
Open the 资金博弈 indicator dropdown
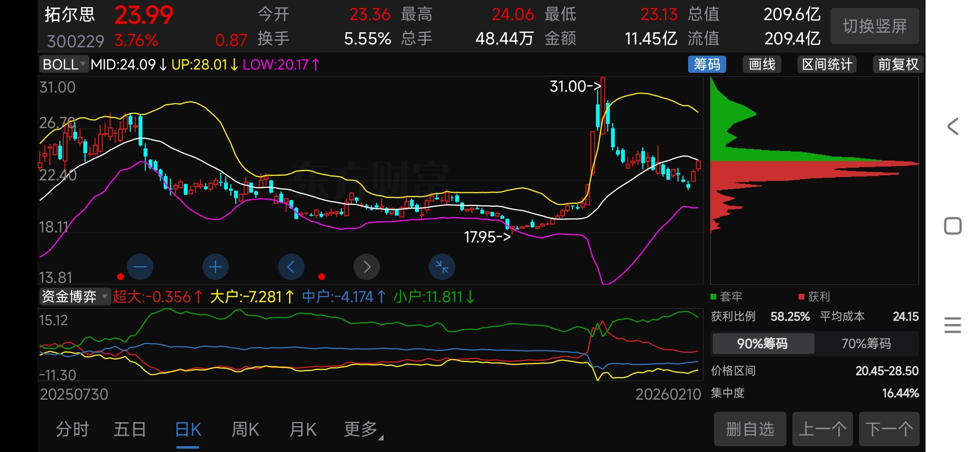[75, 297]
